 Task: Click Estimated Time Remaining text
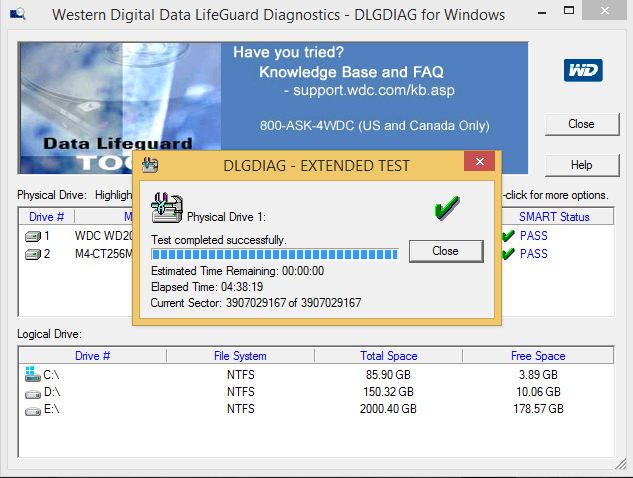237,270
